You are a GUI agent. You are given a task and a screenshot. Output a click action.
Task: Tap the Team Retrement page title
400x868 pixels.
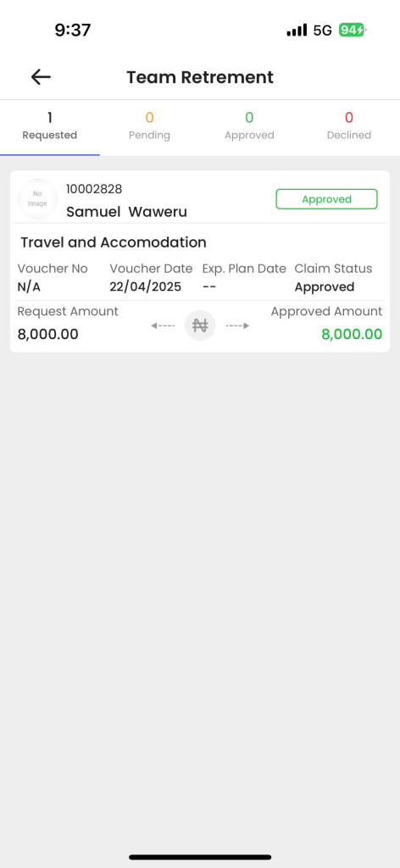click(x=200, y=77)
